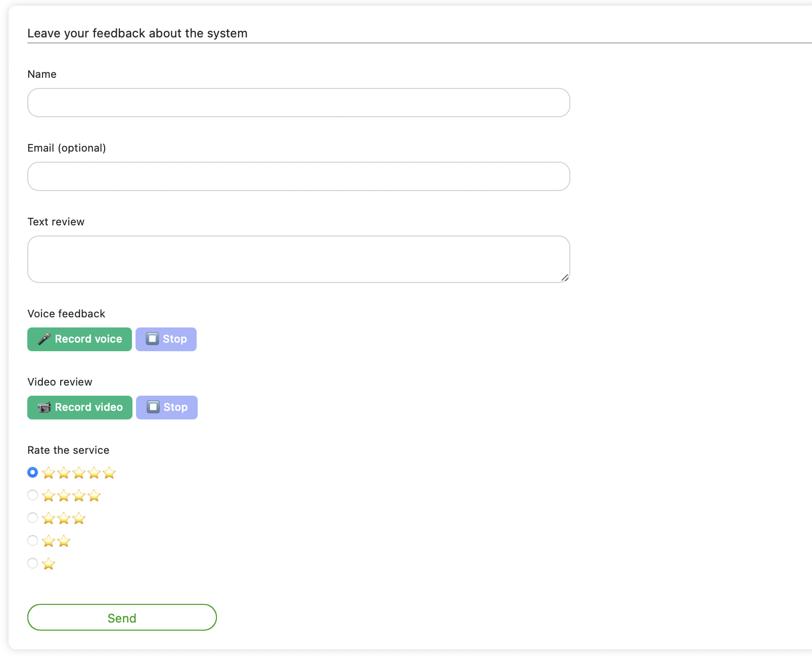Pick the one-star radio button
Viewport: 812px width, 663px height.
point(33,563)
